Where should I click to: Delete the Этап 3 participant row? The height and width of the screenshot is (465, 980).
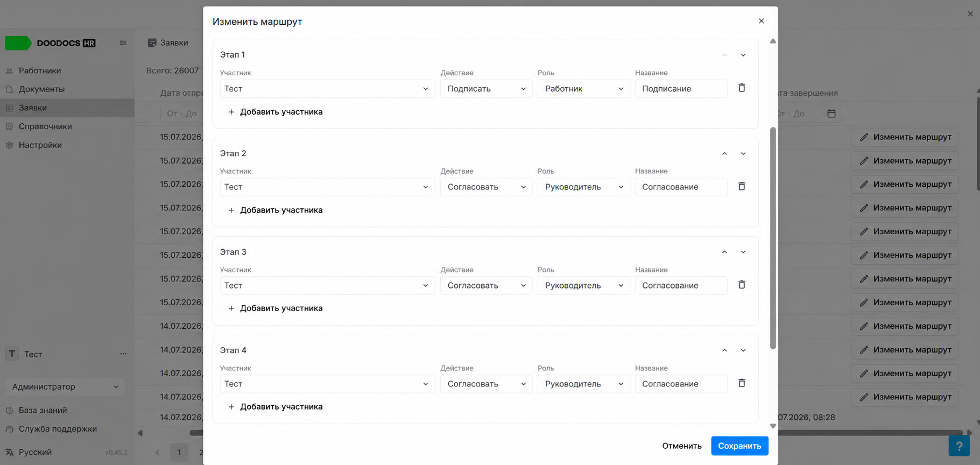[x=742, y=285]
